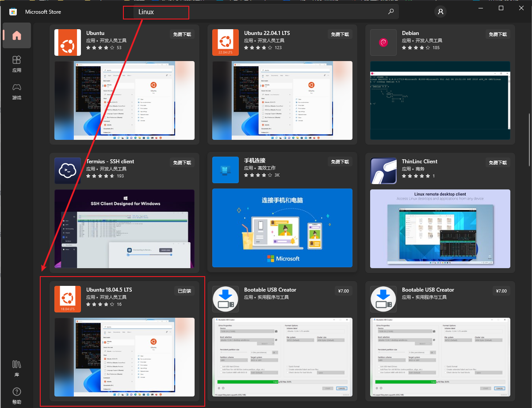Click the Termius - SSH client title

coord(110,162)
